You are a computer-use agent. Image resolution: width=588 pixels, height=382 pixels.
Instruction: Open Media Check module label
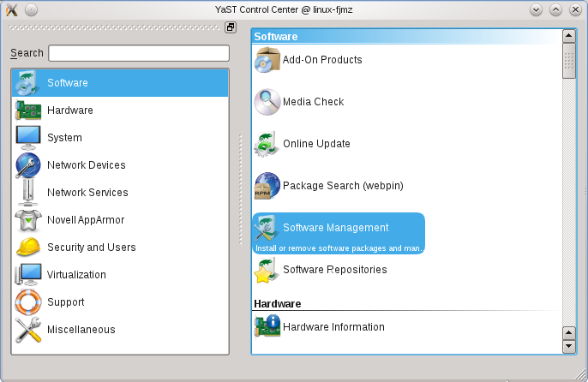314,102
